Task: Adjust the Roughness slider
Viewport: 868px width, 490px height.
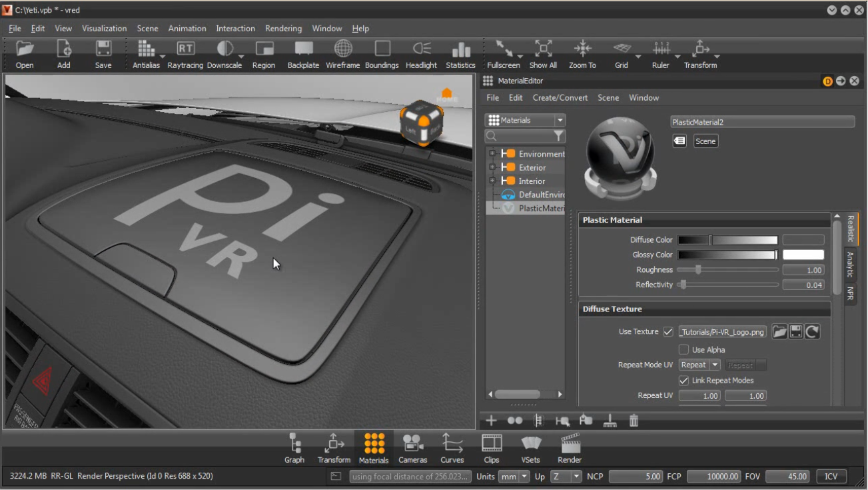Action: pyautogui.click(x=727, y=270)
